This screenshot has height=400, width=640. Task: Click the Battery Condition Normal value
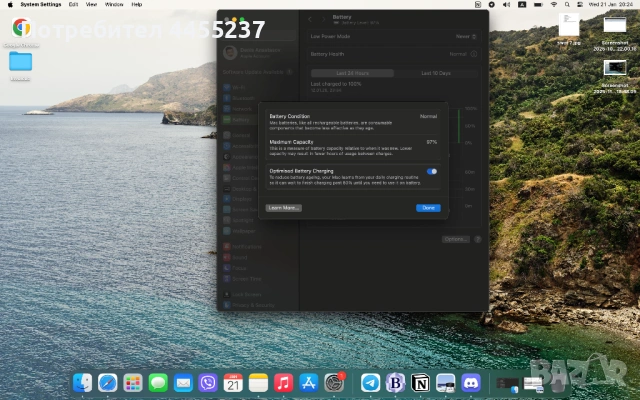(x=429, y=116)
